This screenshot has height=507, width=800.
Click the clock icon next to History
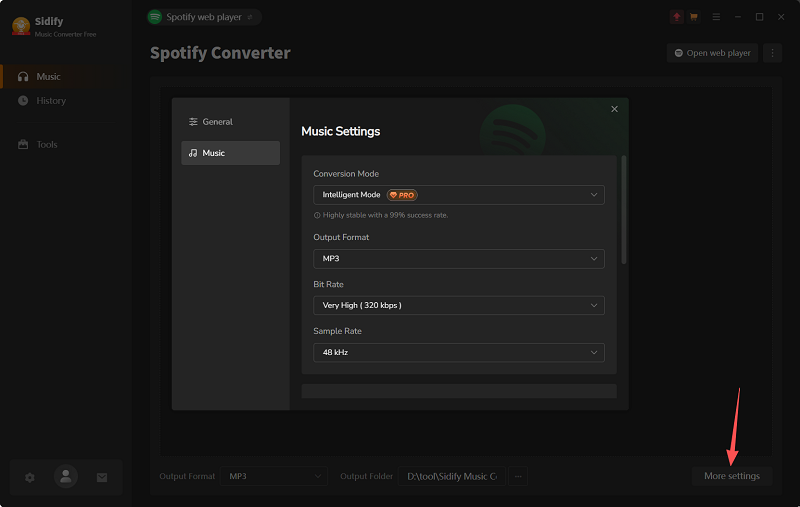point(23,100)
